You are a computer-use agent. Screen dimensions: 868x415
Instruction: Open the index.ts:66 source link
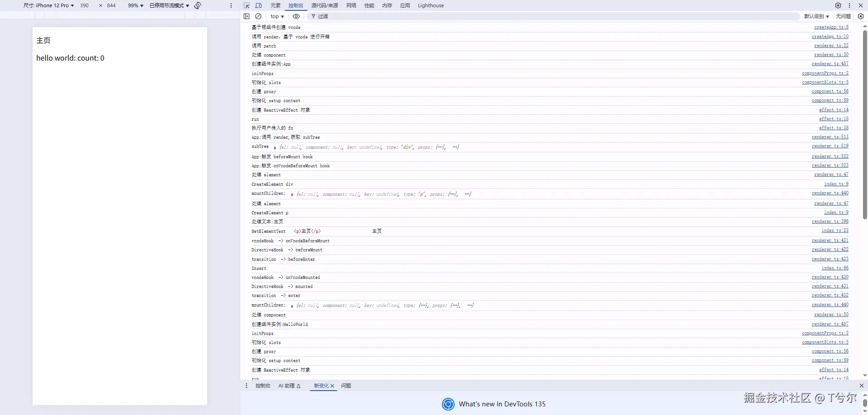point(835,268)
